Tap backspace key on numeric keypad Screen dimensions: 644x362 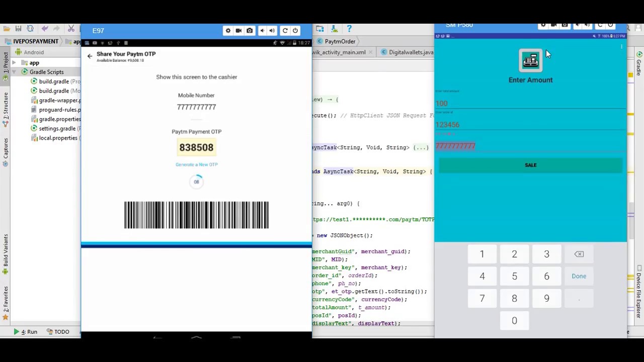tap(579, 254)
